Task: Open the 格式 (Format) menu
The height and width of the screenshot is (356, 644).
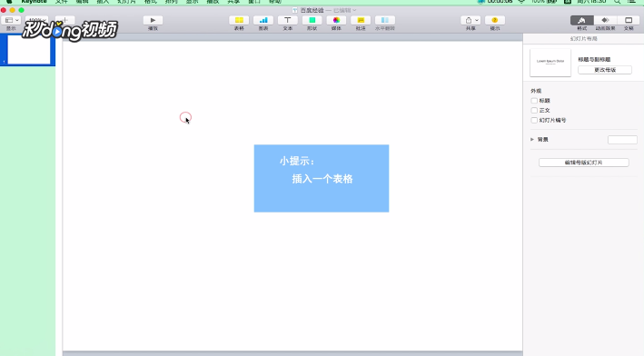Action: coord(150,2)
